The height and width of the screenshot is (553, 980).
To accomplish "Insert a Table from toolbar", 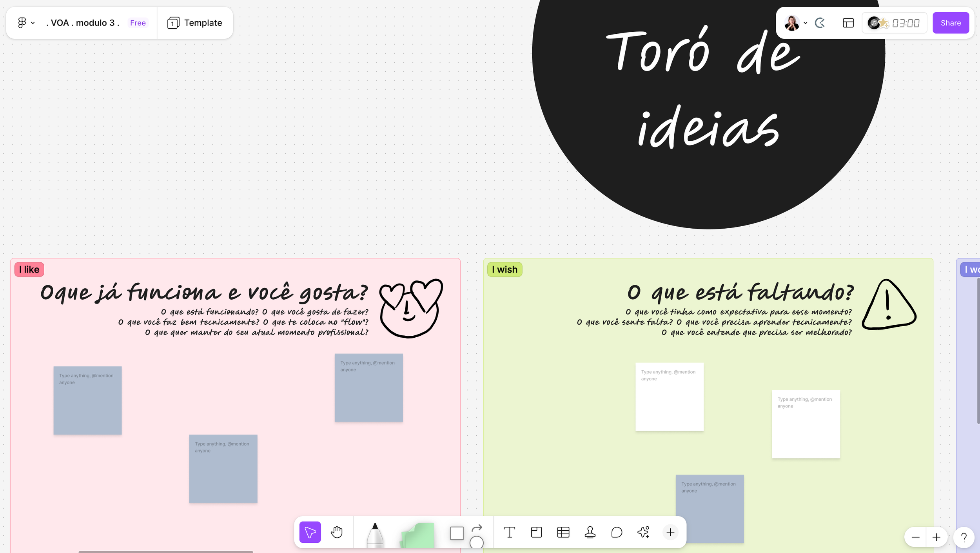I will (x=563, y=532).
